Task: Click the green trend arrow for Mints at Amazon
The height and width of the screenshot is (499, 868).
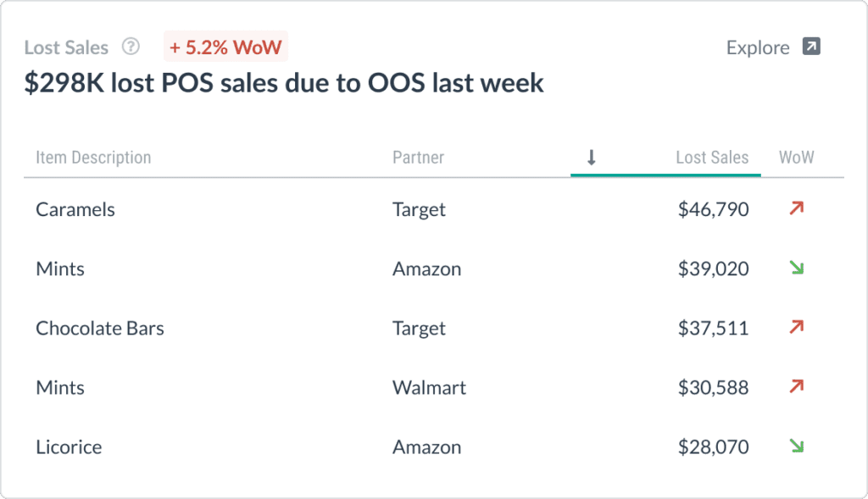Action: click(x=795, y=268)
